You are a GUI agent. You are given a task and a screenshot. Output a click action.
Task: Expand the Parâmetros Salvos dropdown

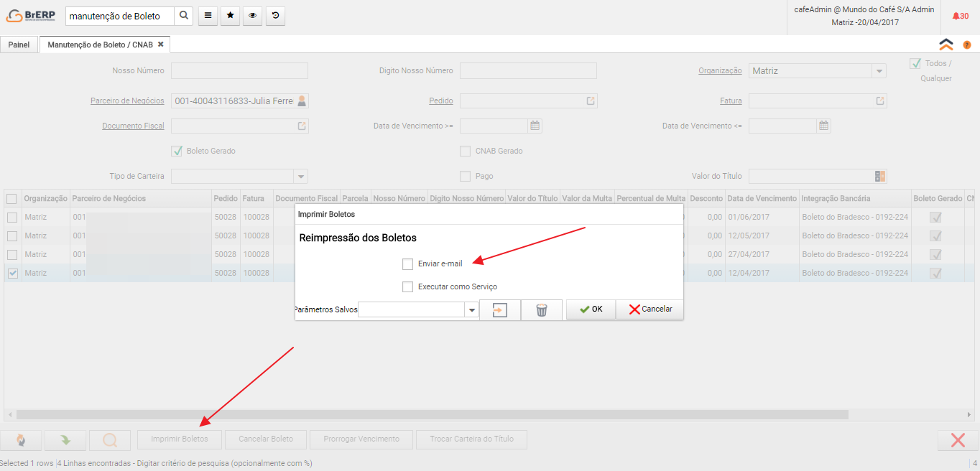472,309
